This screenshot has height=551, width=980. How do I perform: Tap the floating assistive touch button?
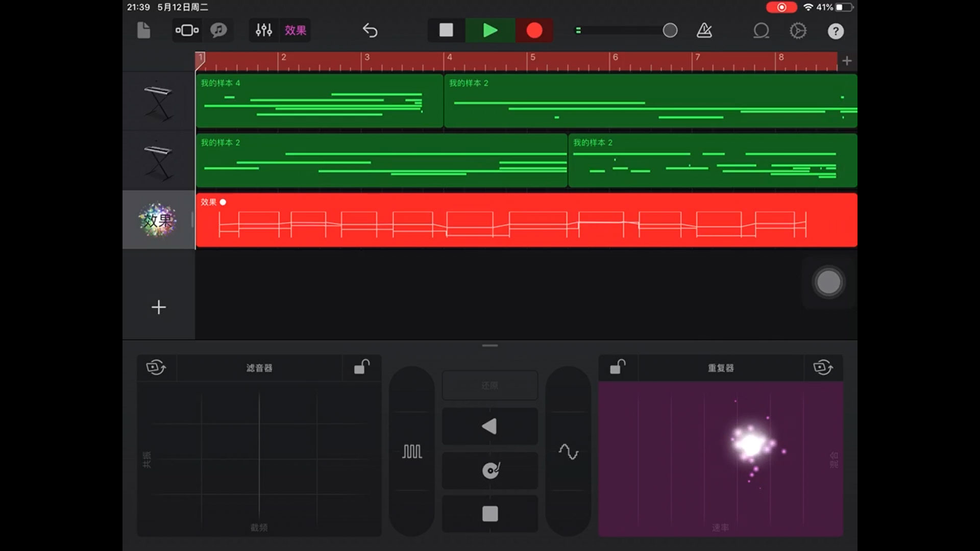(828, 282)
